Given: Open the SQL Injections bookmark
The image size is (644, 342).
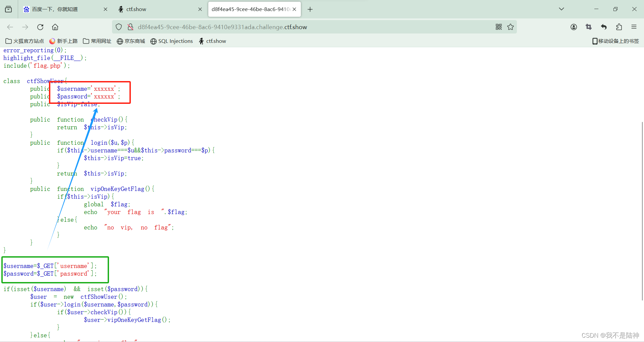Looking at the screenshot, I should click(172, 41).
